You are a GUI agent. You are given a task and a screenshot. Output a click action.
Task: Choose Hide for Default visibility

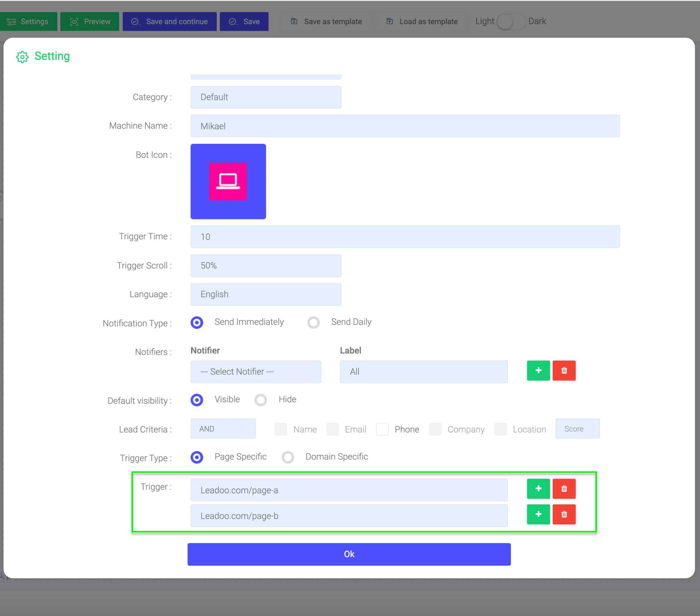tap(261, 400)
